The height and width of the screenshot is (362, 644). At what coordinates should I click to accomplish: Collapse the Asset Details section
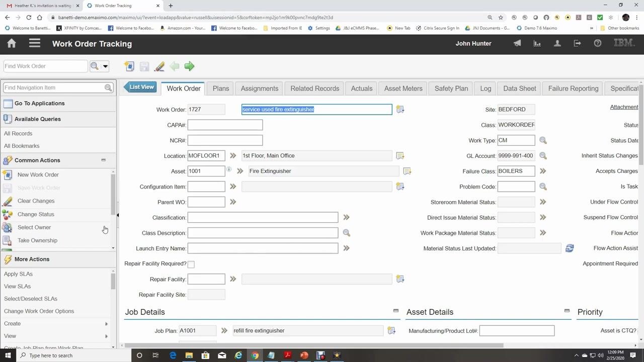[x=567, y=311]
